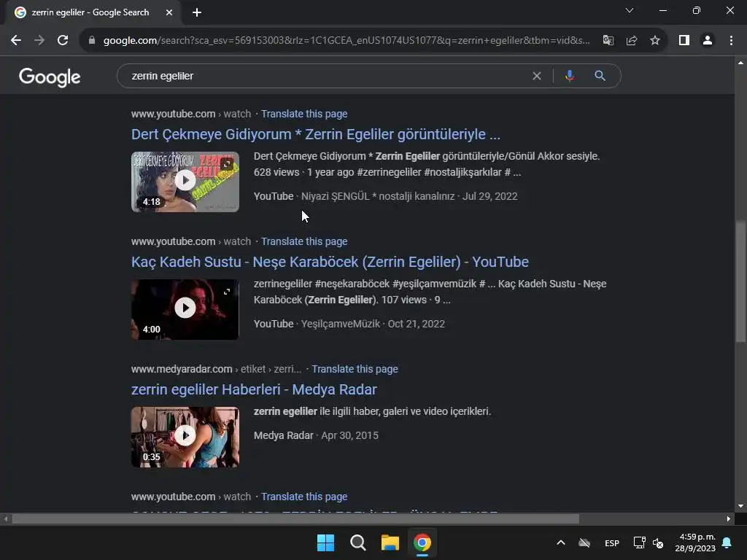The width and height of the screenshot is (747, 560).
Task: Bookmark this tab with star icon
Action: [x=655, y=41]
